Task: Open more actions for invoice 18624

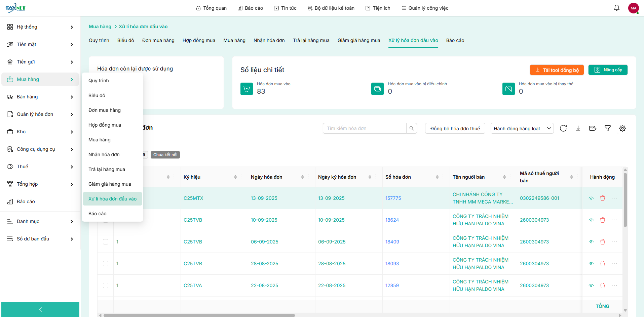Action: [x=614, y=220]
